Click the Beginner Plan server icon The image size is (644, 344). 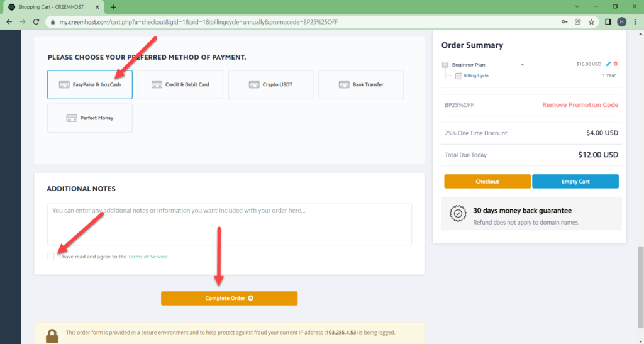445,65
